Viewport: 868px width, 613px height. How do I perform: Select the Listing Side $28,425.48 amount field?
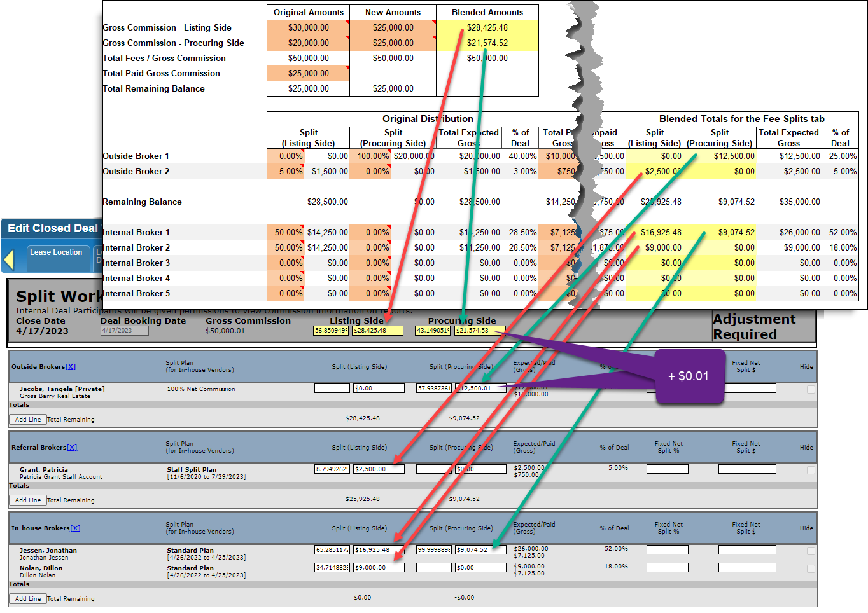pyautogui.click(x=378, y=331)
